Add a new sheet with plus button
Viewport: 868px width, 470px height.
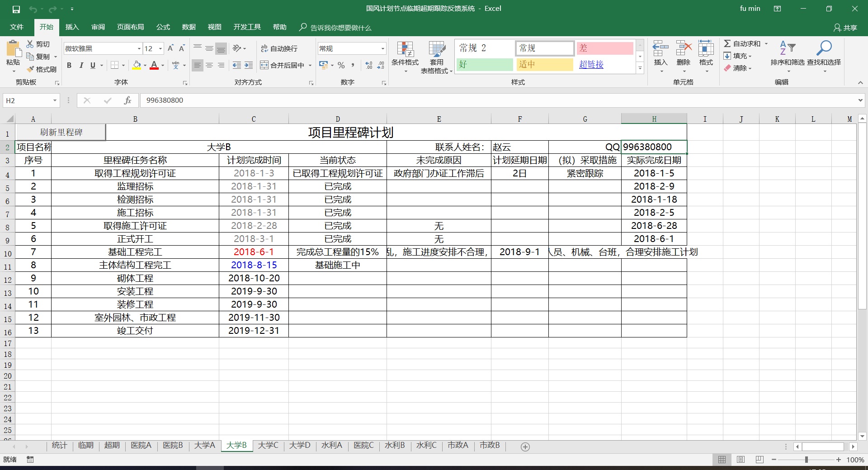coord(525,447)
